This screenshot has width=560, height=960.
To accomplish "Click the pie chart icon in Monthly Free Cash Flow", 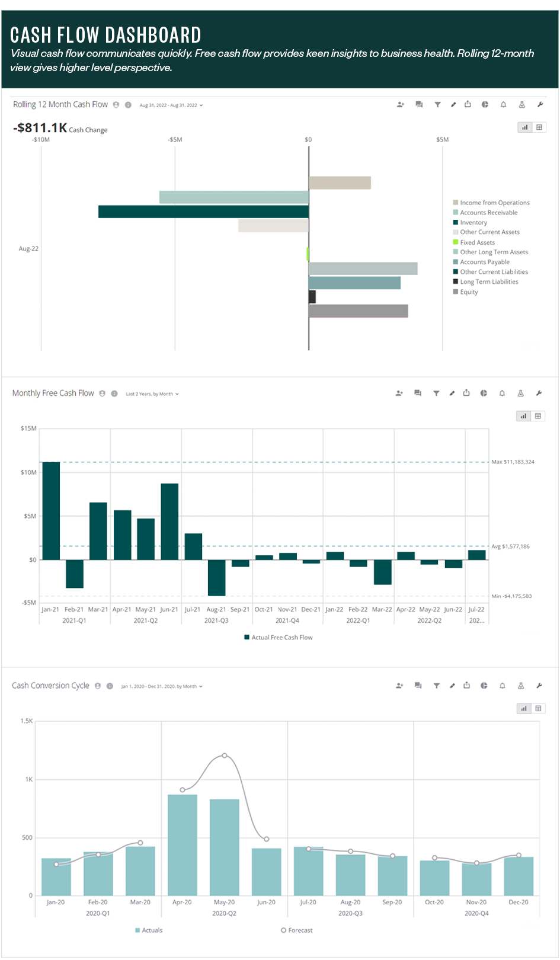I will click(484, 393).
